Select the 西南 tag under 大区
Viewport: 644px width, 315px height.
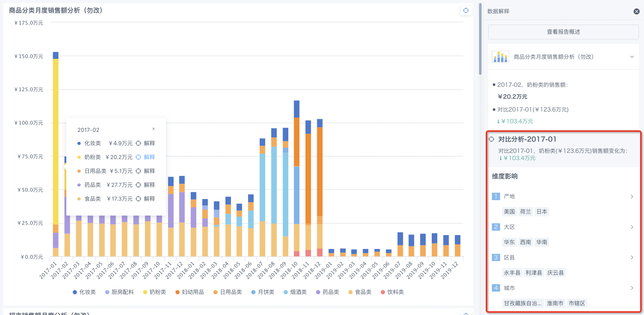point(525,242)
